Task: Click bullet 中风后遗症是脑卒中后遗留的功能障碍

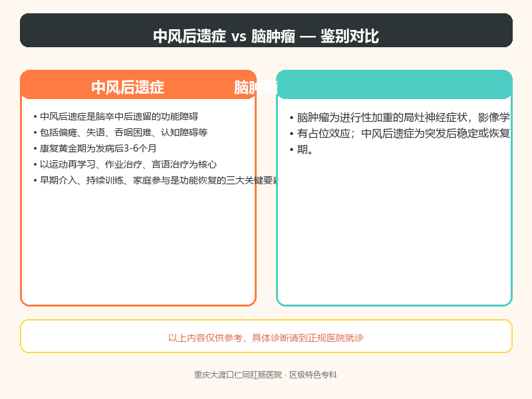Action: 116,116
